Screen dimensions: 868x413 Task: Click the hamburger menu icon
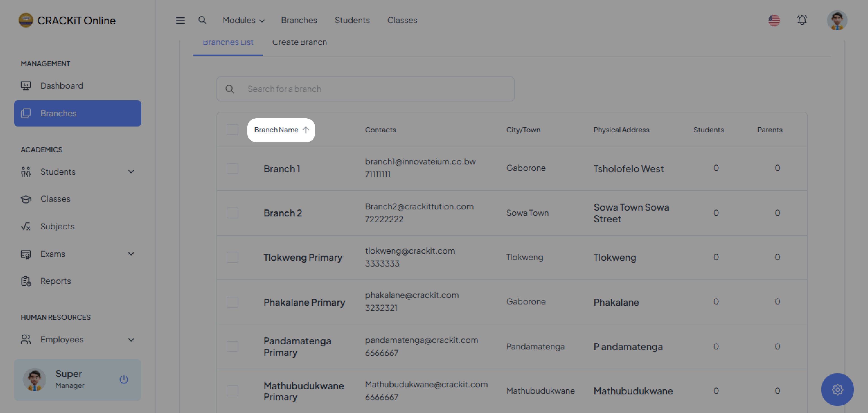pyautogui.click(x=180, y=21)
